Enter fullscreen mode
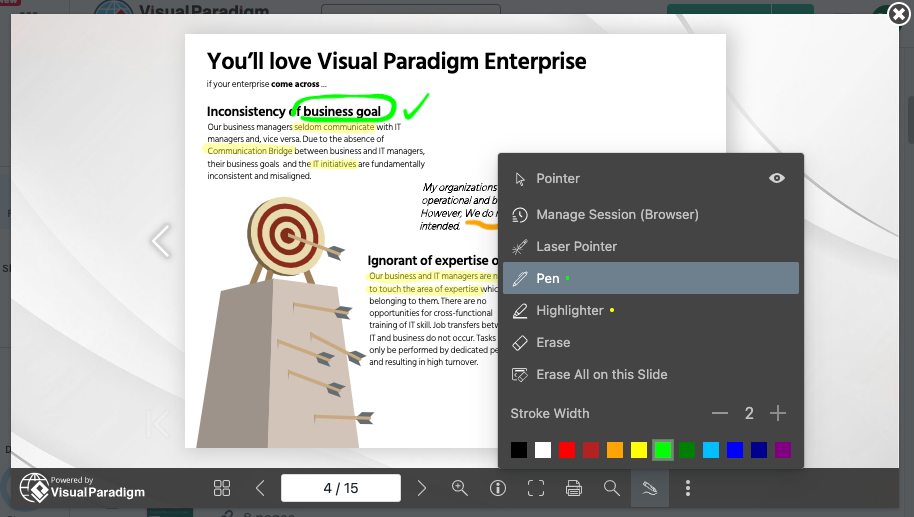Viewport: 914px width, 517px height. point(536,488)
